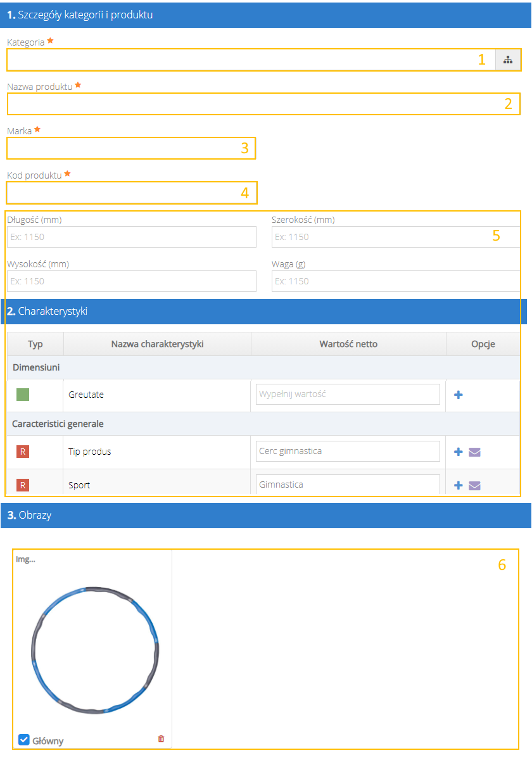Click the plus icon for Tip produs
Image resolution: width=532 pixels, height=760 pixels.
click(459, 452)
